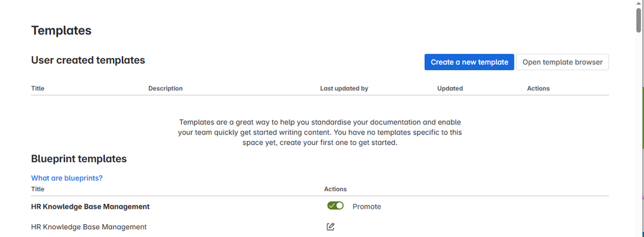Open the template browser
644x237 pixels.
click(562, 62)
